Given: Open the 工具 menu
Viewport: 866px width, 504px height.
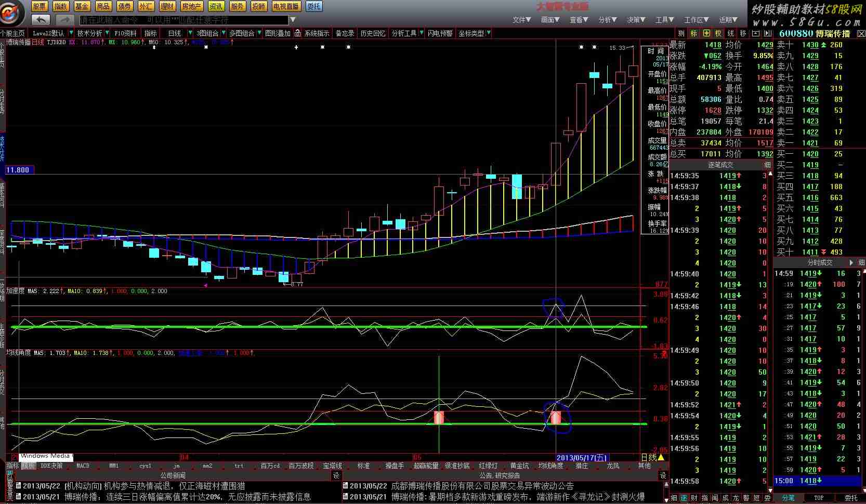Looking at the screenshot, I should coord(664,20).
